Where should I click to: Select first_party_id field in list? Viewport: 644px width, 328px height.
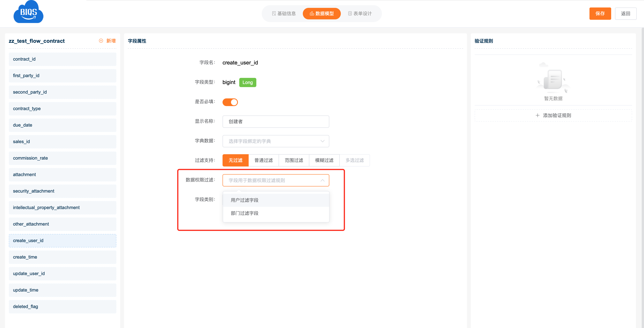(63, 75)
